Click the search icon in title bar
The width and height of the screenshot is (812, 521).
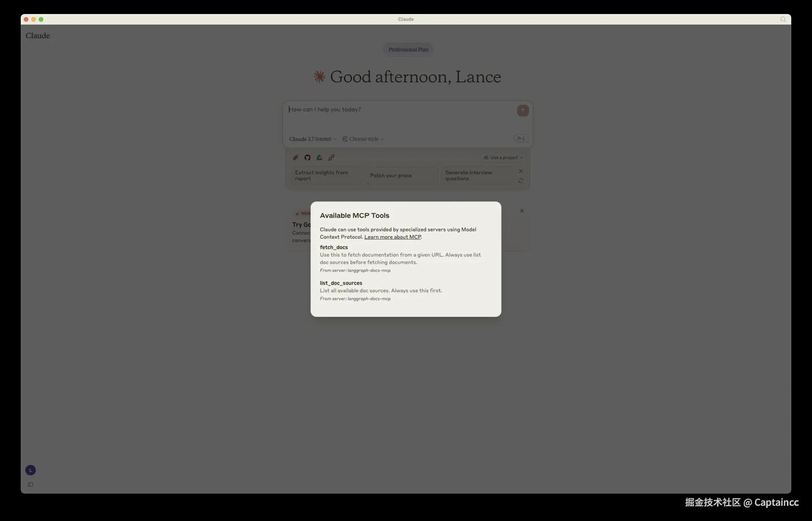[x=783, y=19]
